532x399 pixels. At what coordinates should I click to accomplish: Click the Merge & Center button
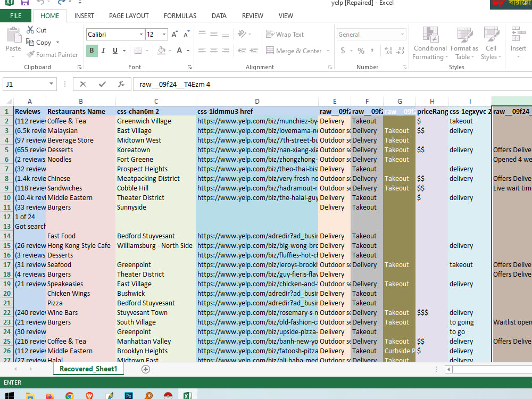coord(294,51)
